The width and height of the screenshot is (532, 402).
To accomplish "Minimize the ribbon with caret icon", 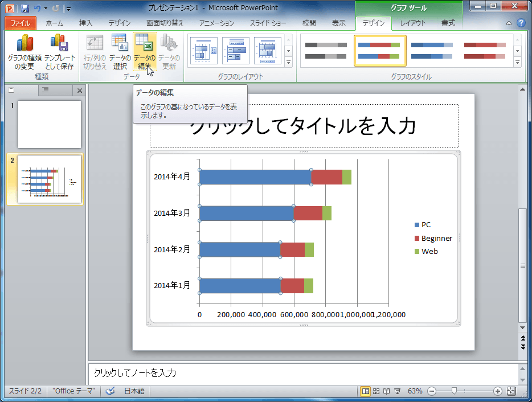I will pos(509,23).
